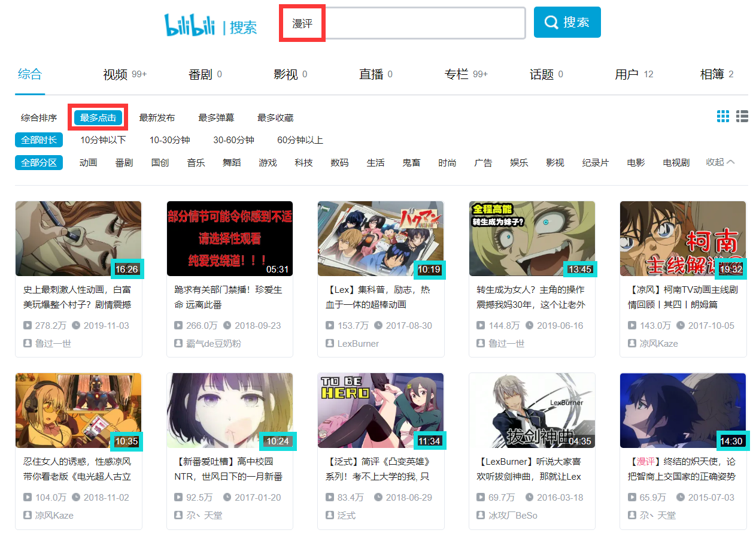
Task: Switch to grid view layout icon
Action: (723, 116)
